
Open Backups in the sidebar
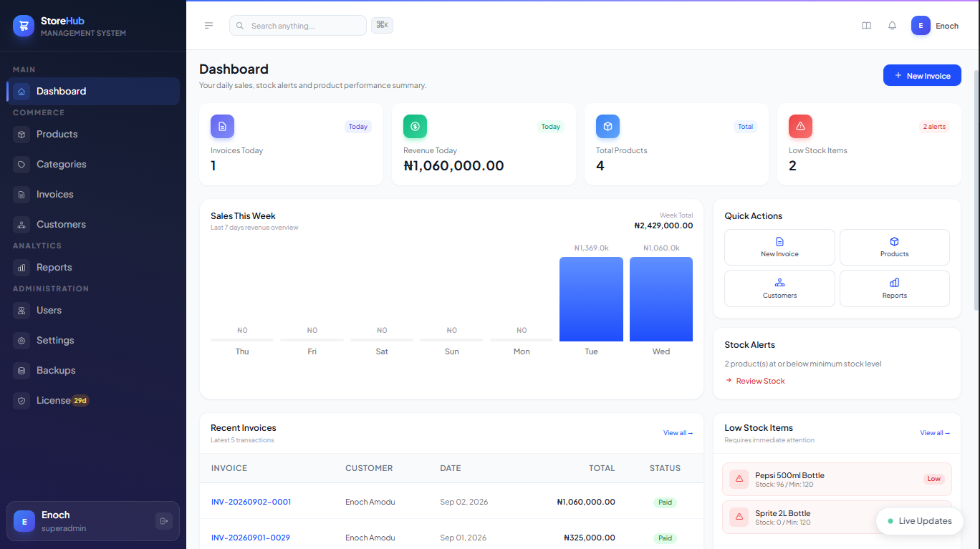tap(93, 370)
